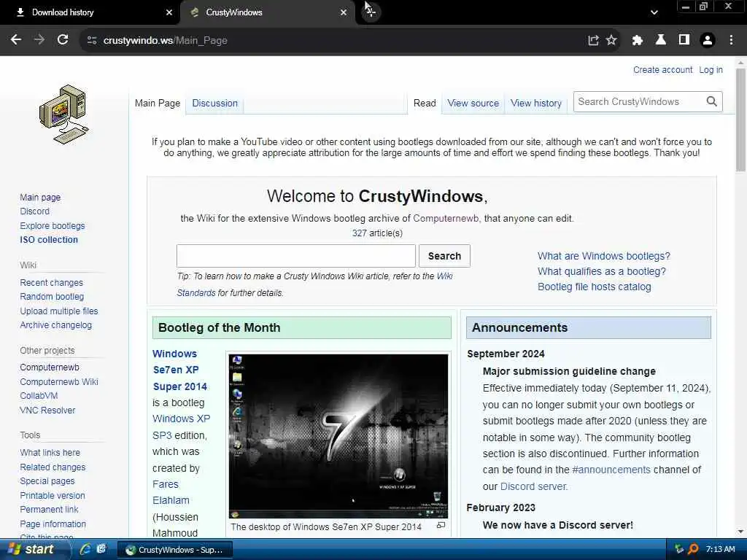Image resolution: width=747 pixels, height=560 pixels.
Task: Click the browser forward arrow
Action: tap(39, 40)
